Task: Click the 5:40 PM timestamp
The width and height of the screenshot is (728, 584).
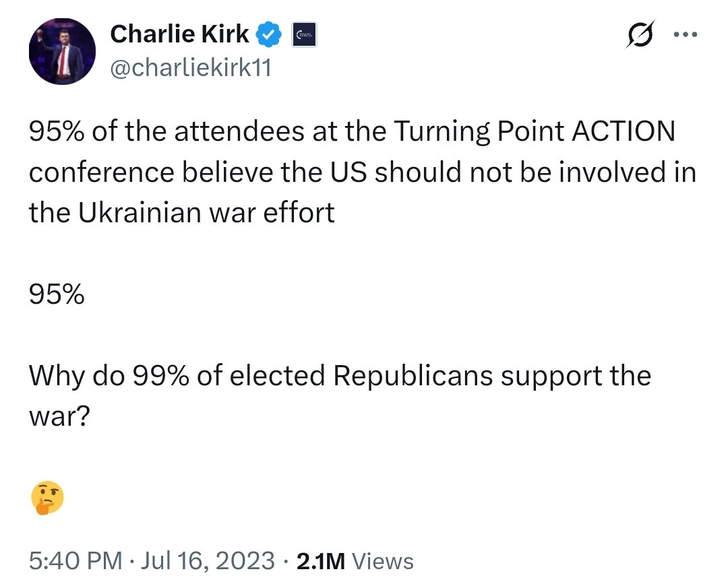Action: [75, 560]
